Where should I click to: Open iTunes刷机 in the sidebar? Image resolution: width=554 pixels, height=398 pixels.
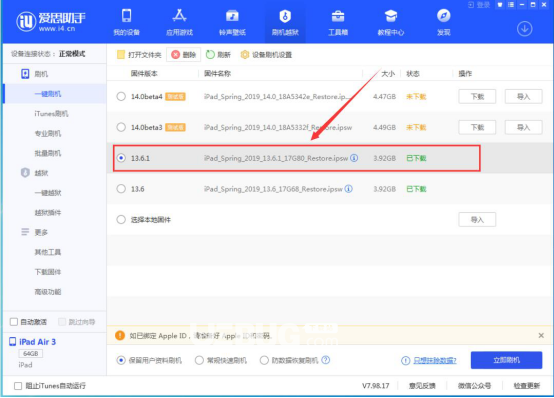[51, 113]
